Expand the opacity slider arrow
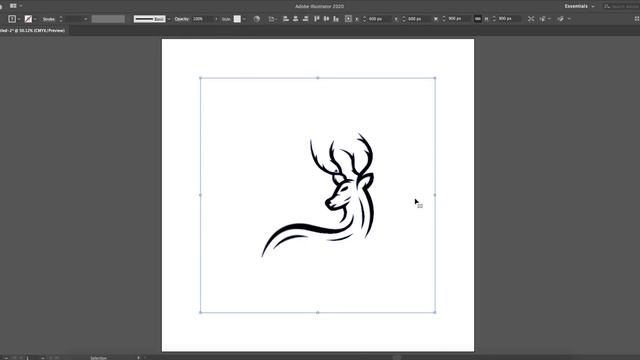This screenshot has height=360, width=640. 216,19
